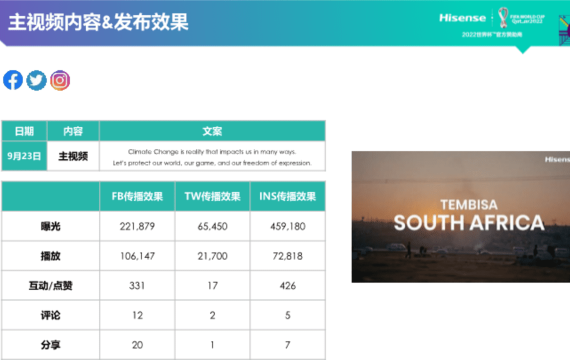Screen dimensions: 570x360
Task: Click the Facebook logo icon
Action: pyautogui.click(x=13, y=80)
